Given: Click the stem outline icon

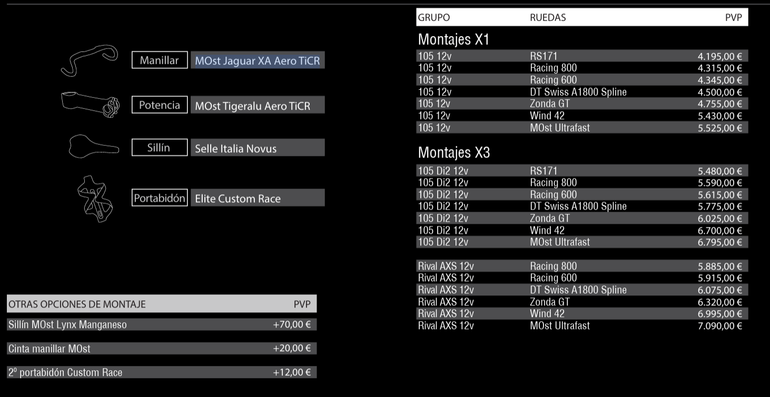Looking at the screenshot, I should click(x=90, y=104).
